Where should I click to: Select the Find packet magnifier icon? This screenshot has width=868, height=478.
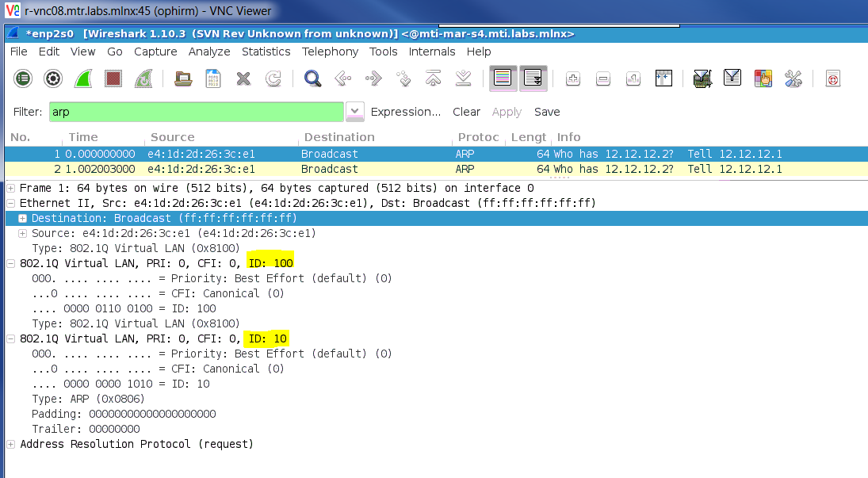click(312, 78)
